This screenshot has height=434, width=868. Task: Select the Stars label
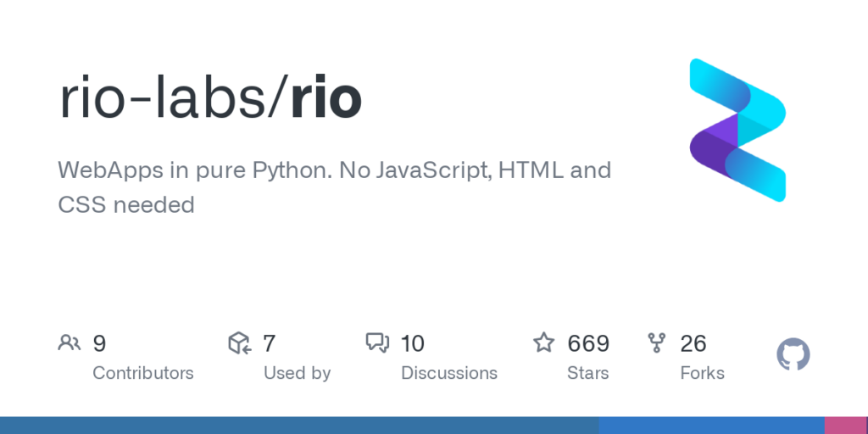coord(588,373)
